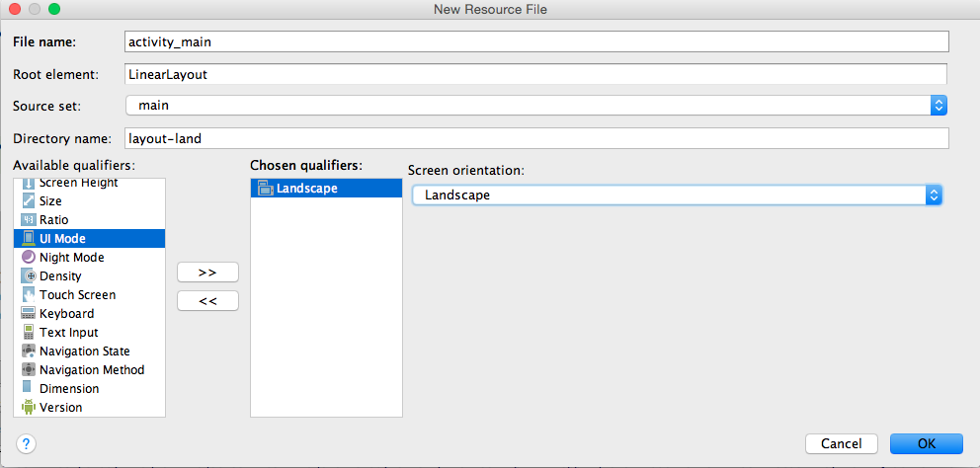Screen dimensions: 980x468
Task: Expand the Screen orientation dropdown
Action: [932, 195]
